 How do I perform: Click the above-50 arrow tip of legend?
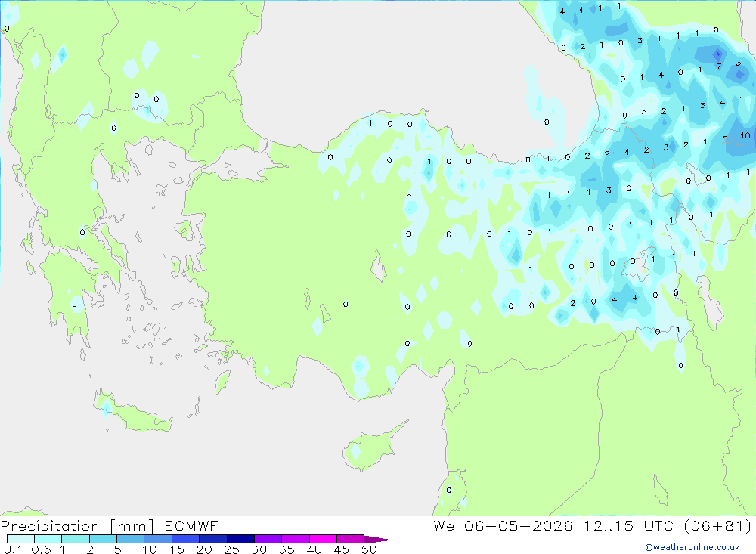pyautogui.click(x=378, y=540)
